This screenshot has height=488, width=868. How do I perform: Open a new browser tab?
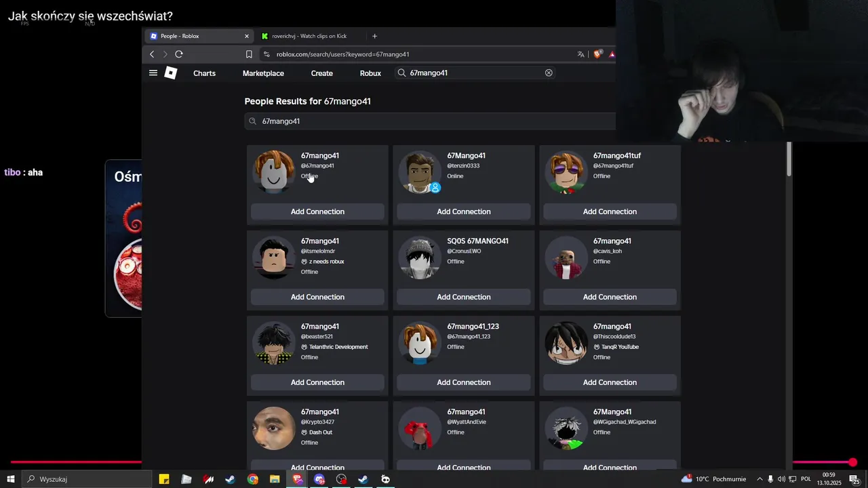pyautogui.click(x=374, y=36)
